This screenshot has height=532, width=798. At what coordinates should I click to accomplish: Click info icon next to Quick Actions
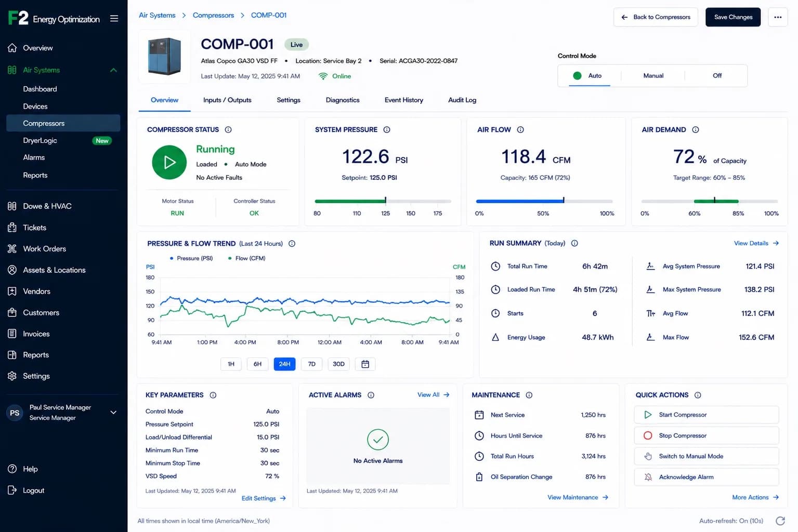pyautogui.click(x=698, y=395)
